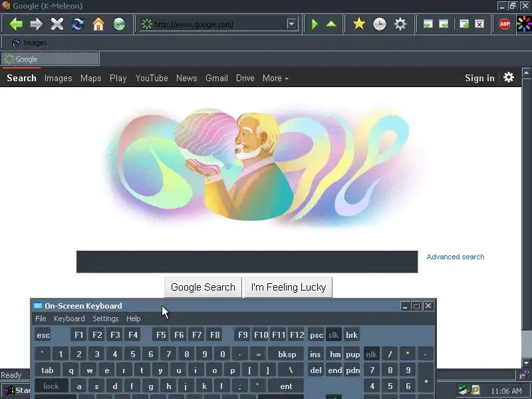Screen dimensions: 532x399
Task: Expand the More dropdown in Google bar
Action: 275,78
